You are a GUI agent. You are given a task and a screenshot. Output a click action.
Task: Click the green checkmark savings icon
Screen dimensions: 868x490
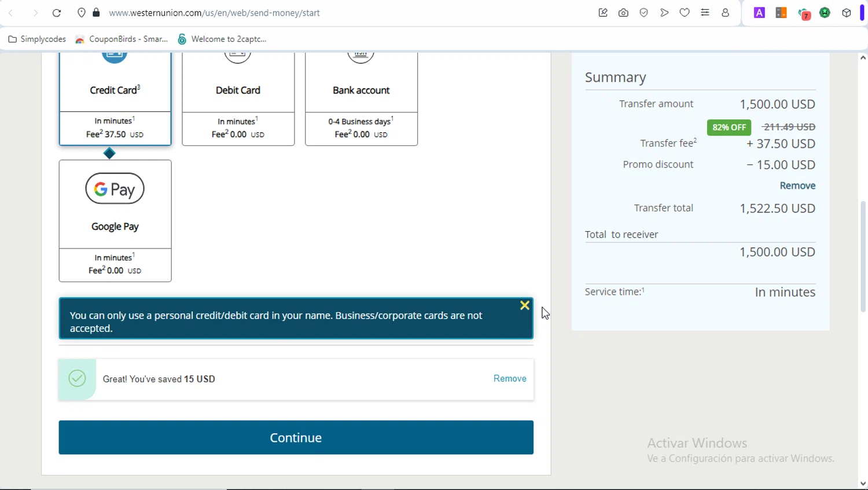click(77, 379)
